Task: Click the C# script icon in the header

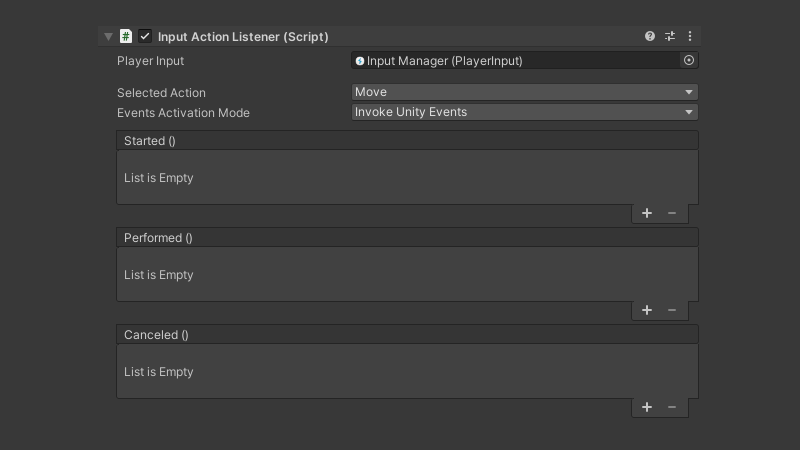Action: tap(126, 36)
